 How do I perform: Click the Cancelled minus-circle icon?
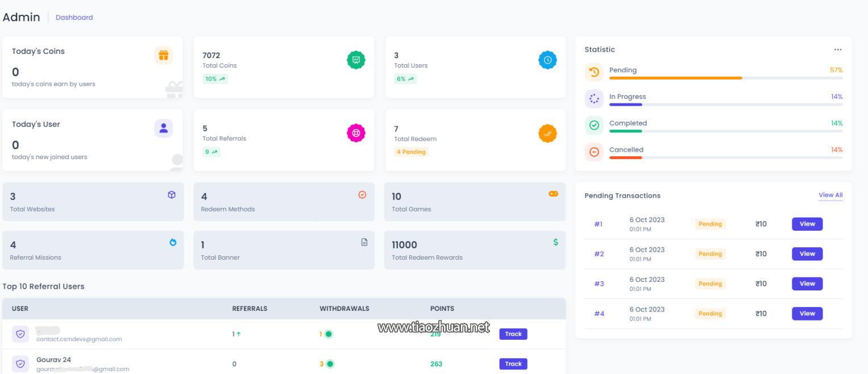tap(594, 152)
